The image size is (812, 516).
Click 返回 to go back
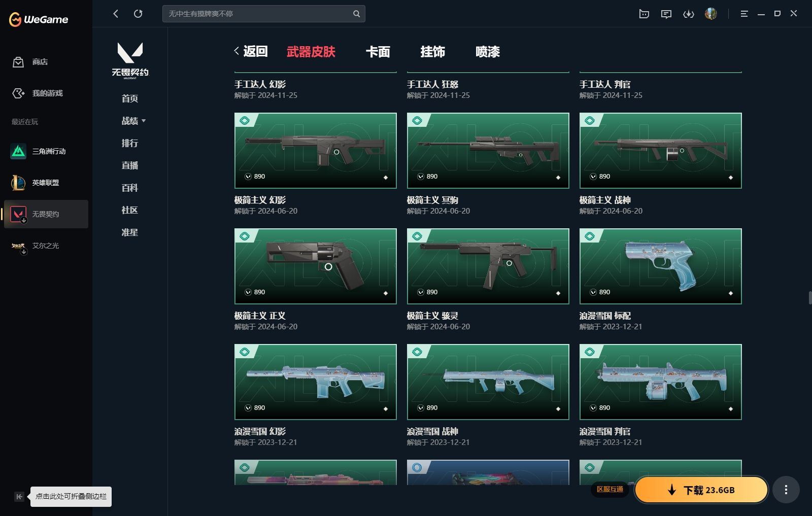click(x=251, y=51)
